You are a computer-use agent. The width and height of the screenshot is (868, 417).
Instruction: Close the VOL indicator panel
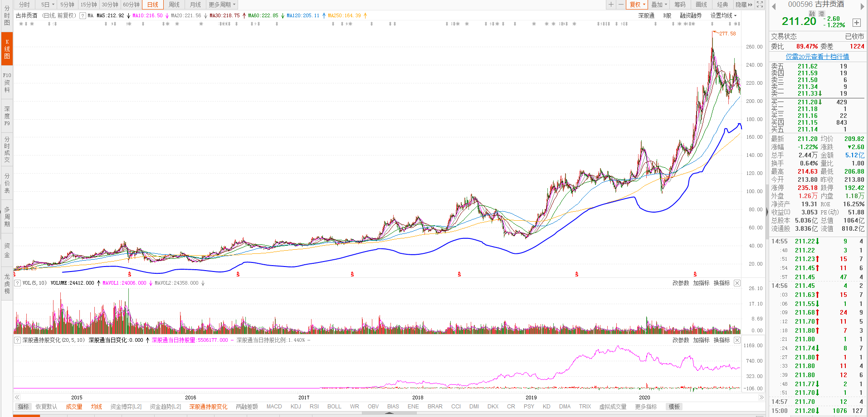click(737, 283)
